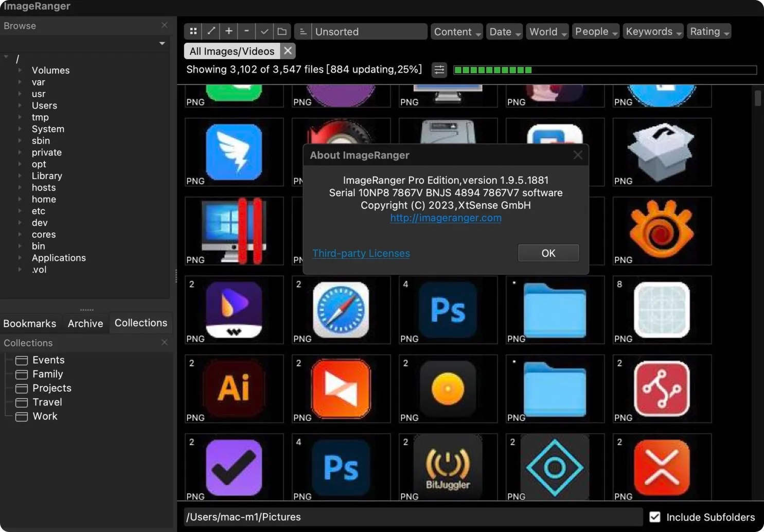
Task: Open the Keywords filter dropdown
Action: pos(653,31)
